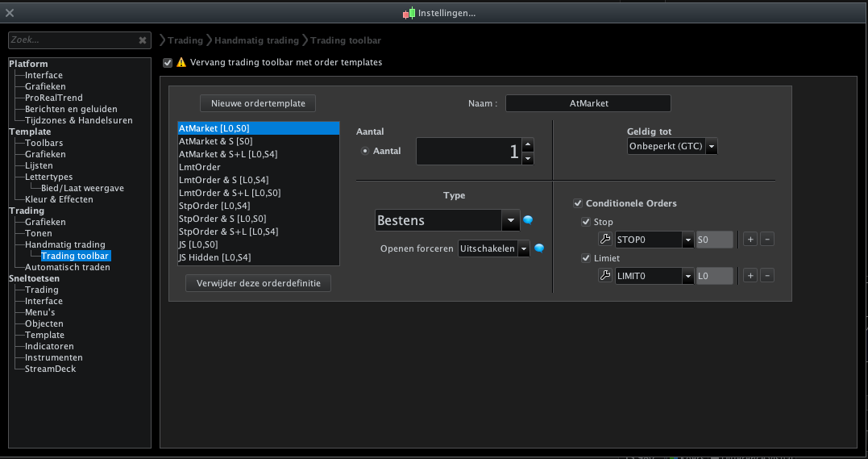Open StreamDeck settings
Screen dimensions: 868x459
click(x=51, y=369)
